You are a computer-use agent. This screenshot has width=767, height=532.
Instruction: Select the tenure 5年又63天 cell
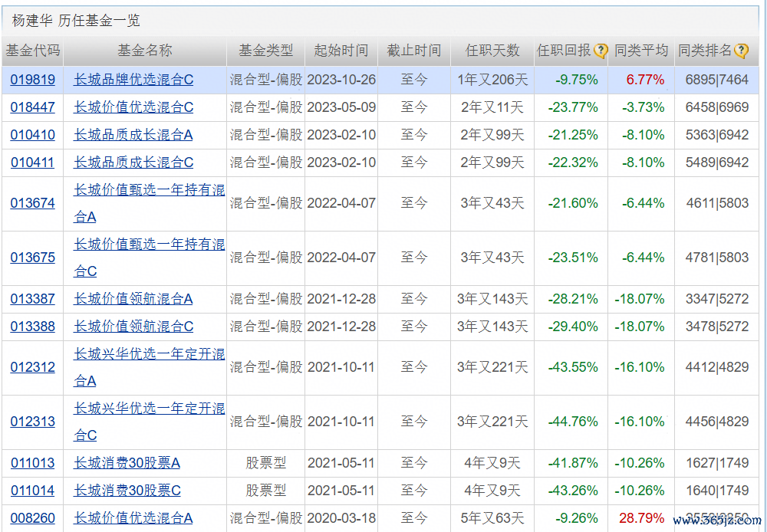click(x=492, y=518)
